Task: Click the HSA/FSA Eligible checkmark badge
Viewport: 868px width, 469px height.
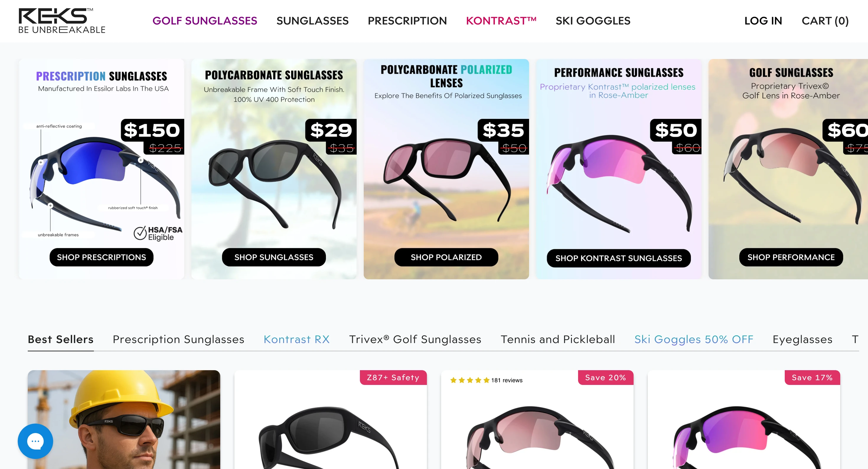Action: [158, 233]
